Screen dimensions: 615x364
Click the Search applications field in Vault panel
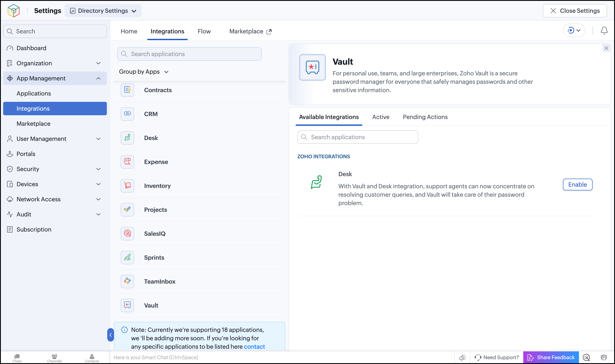[358, 137]
